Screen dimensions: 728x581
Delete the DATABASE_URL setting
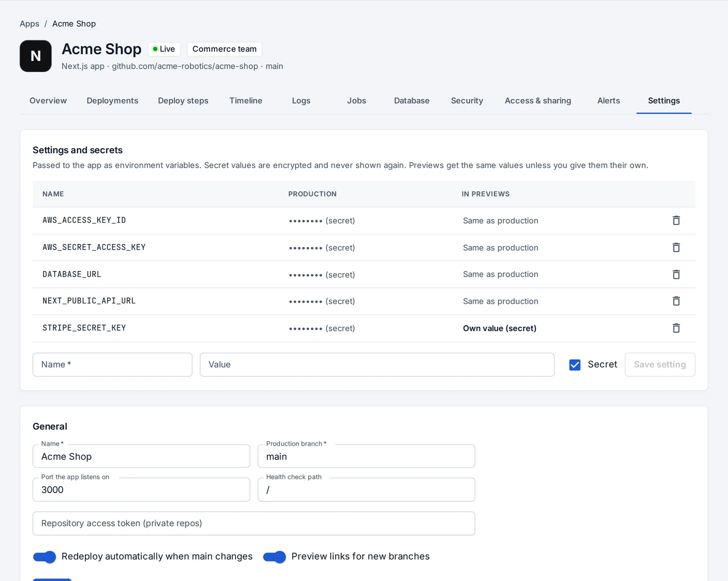[x=676, y=274]
